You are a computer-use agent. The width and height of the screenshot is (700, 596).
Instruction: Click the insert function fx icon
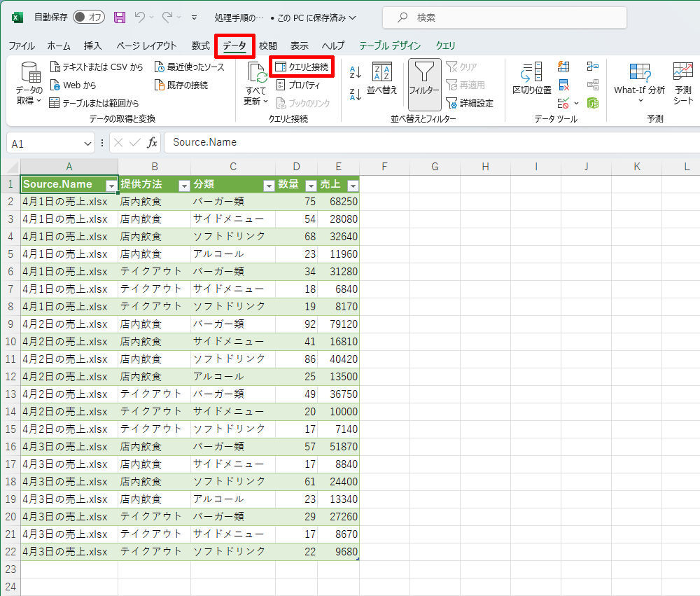coord(152,143)
